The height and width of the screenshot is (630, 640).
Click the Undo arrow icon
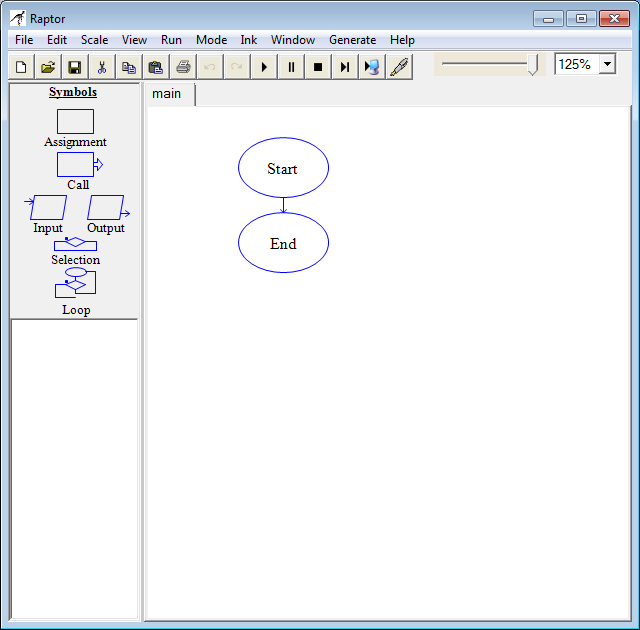[210, 67]
